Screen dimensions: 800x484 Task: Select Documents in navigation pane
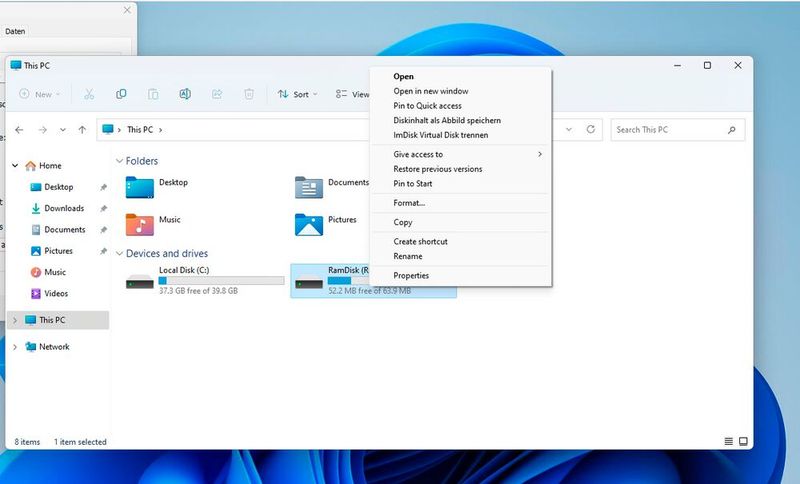click(65, 230)
